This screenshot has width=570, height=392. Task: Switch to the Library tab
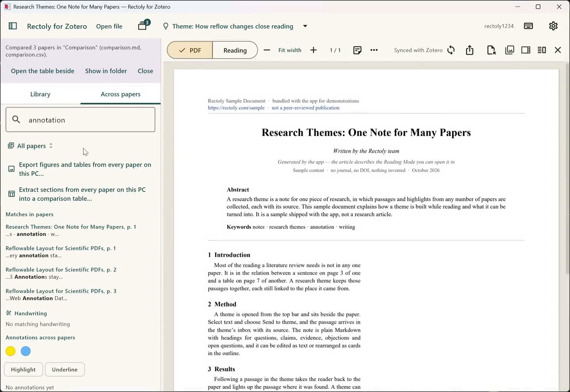40,94
